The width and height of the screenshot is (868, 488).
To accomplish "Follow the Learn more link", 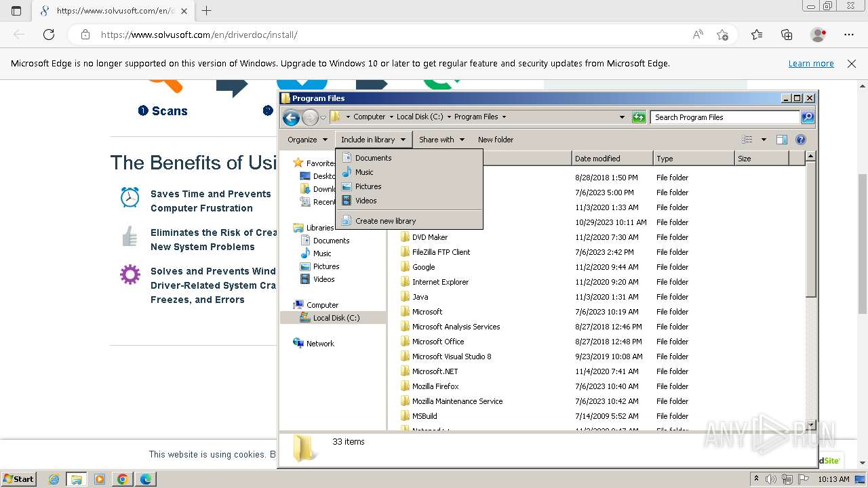I will click(x=811, y=64).
